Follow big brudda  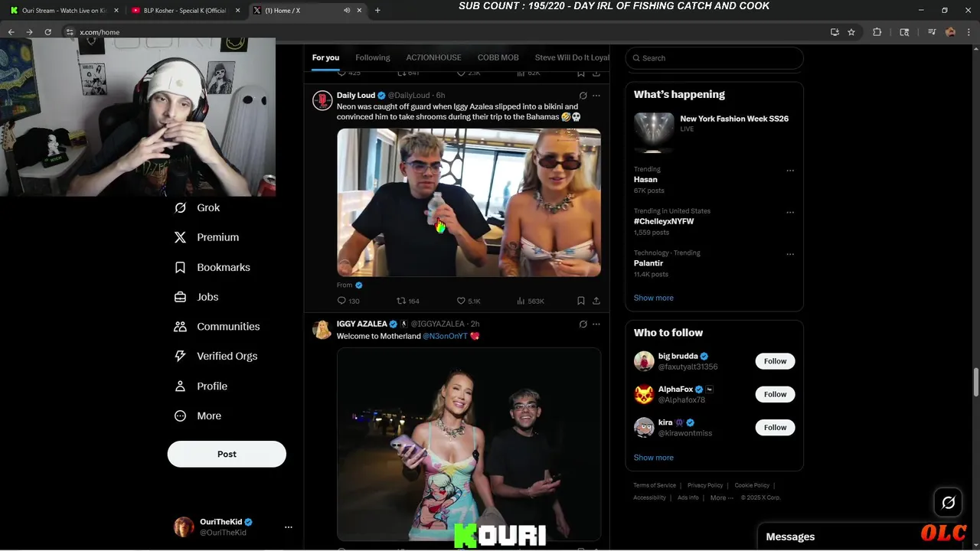click(x=775, y=361)
